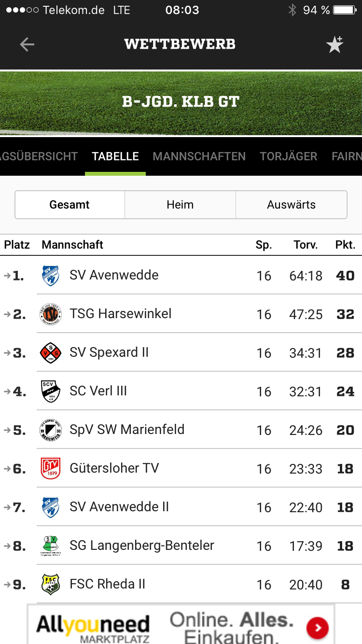
Task: Add competition to favorites with star icon
Action: click(334, 44)
